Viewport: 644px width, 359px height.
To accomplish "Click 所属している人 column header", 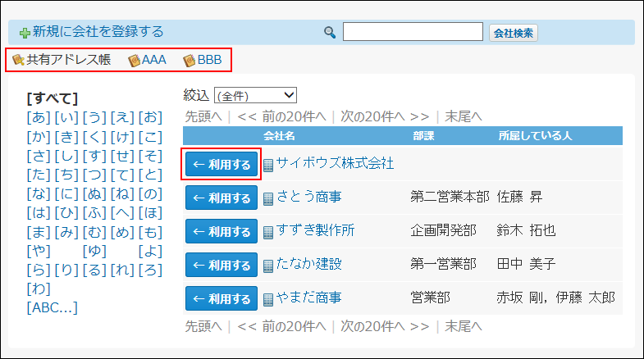I will 535,136.
